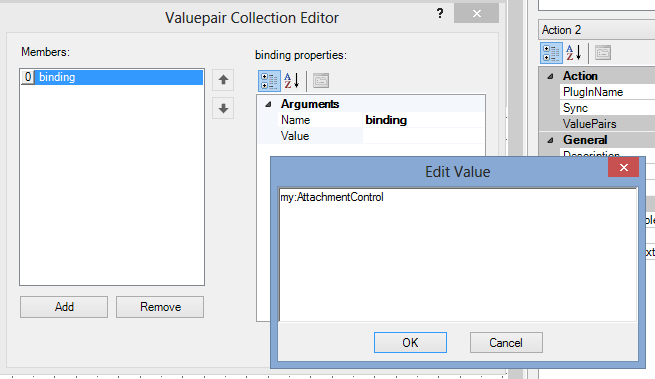Viewport: 655px width, 379px height.
Task: Click the Categorized icon in Action 2 panel
Action: point(551,53)
